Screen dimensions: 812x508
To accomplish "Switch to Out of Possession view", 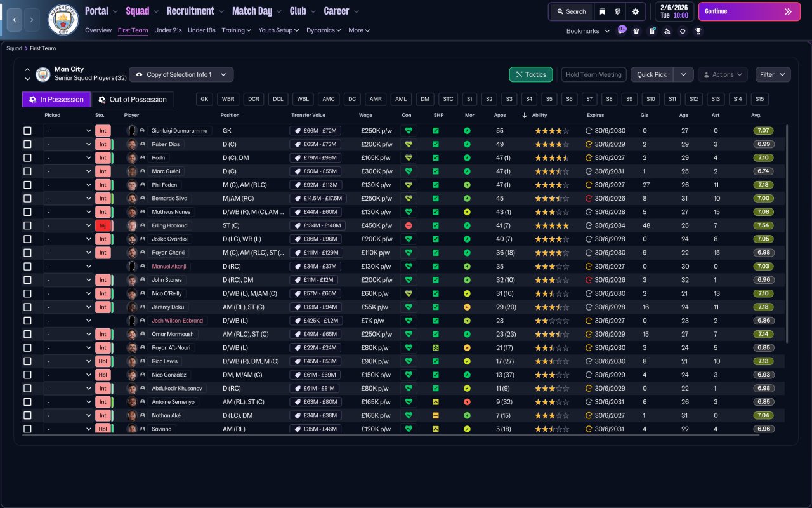I will point(133,99).
